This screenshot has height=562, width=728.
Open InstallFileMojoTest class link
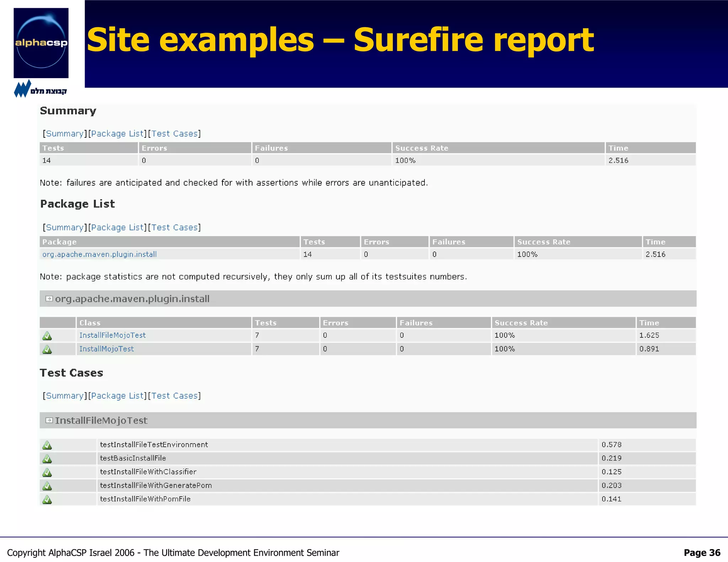tap(112, 335)
